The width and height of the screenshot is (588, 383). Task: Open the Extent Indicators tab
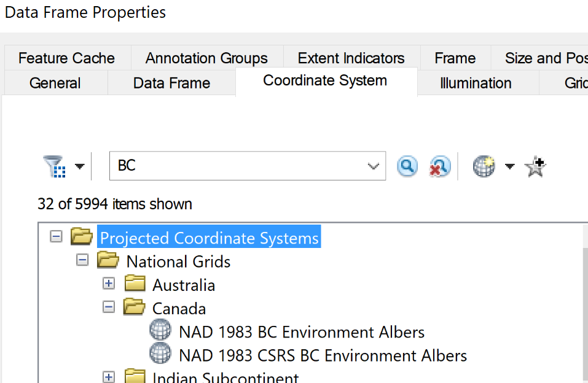[x=351, y=58]
